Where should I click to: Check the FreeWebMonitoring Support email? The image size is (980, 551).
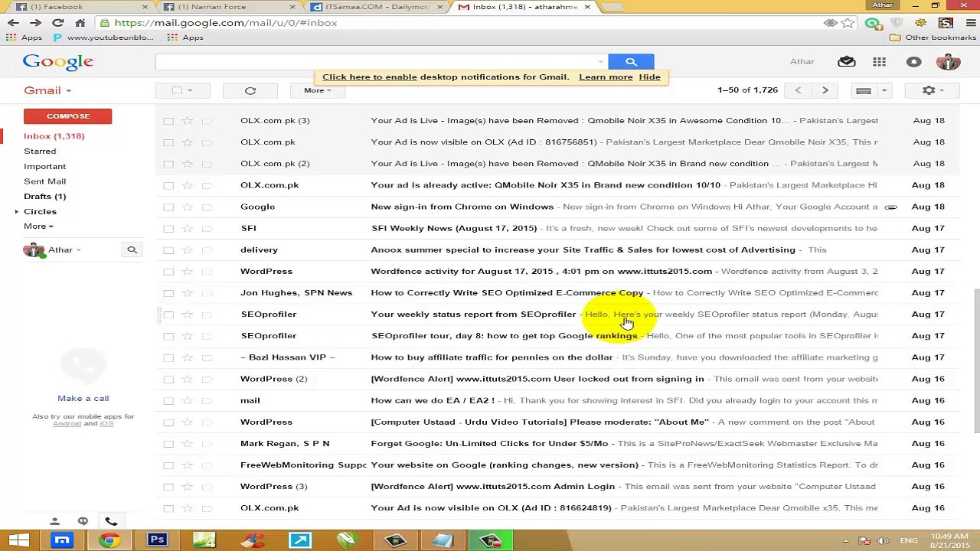[x=168, y=465]
